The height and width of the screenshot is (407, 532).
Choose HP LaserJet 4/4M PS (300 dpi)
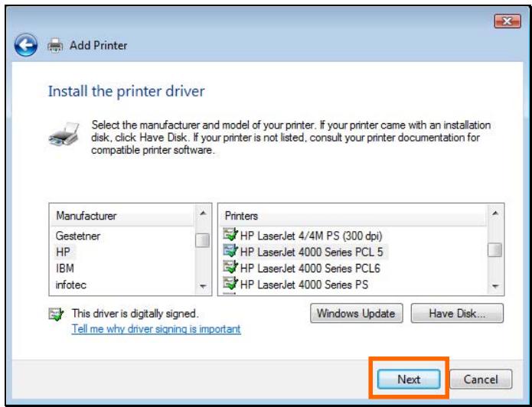tap(311, 236)
